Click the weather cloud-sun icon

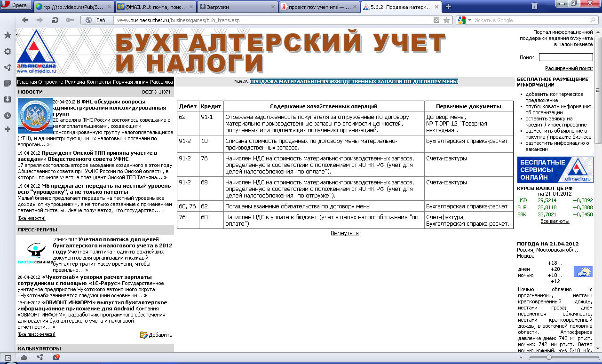coord(583,272)
